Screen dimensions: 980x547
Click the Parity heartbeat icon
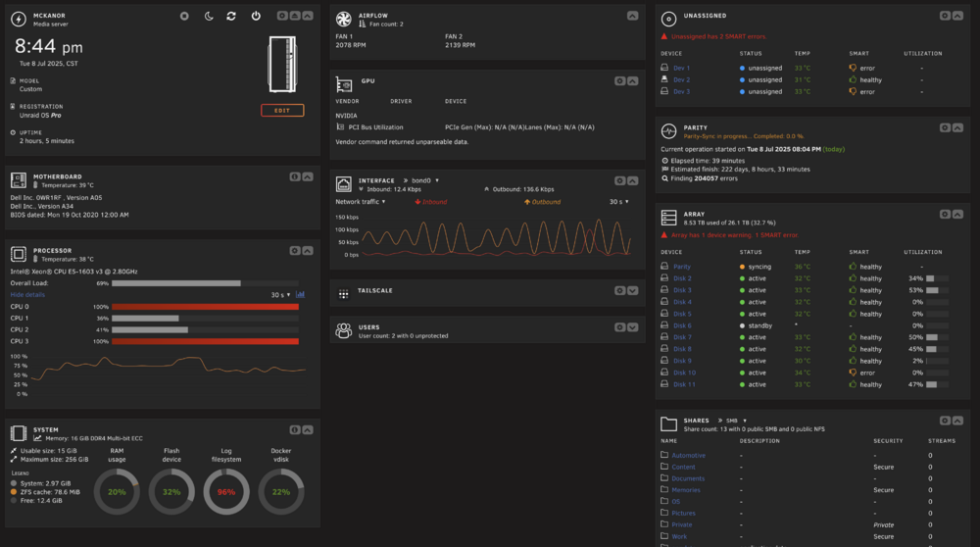click(x=668, y=131)
